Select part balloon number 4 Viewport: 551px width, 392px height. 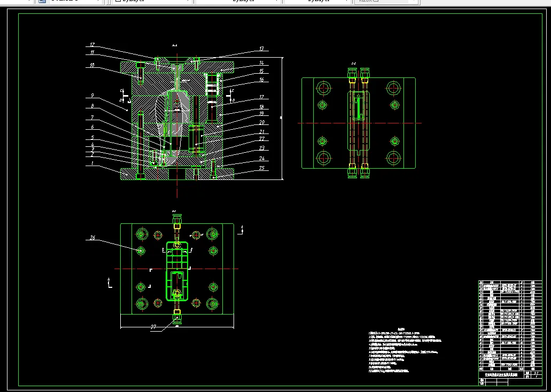(x=92, y=145)
